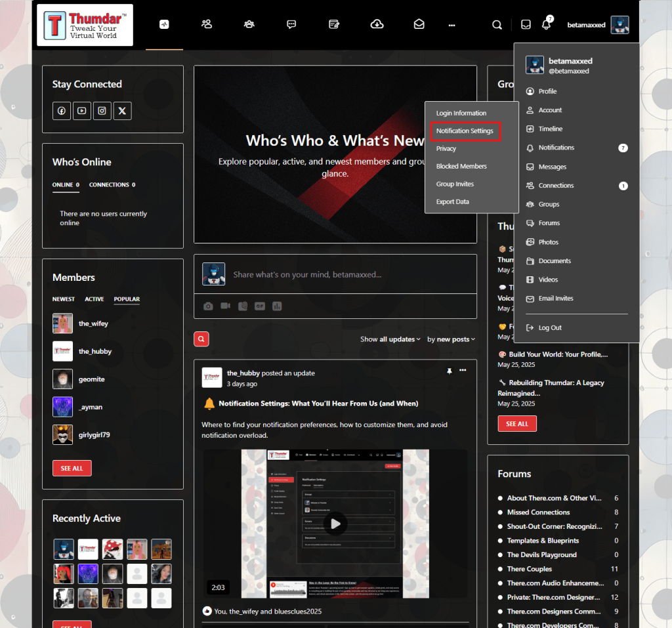Add a GIF to the post
672x628 pixels.
tap(260, 306)
